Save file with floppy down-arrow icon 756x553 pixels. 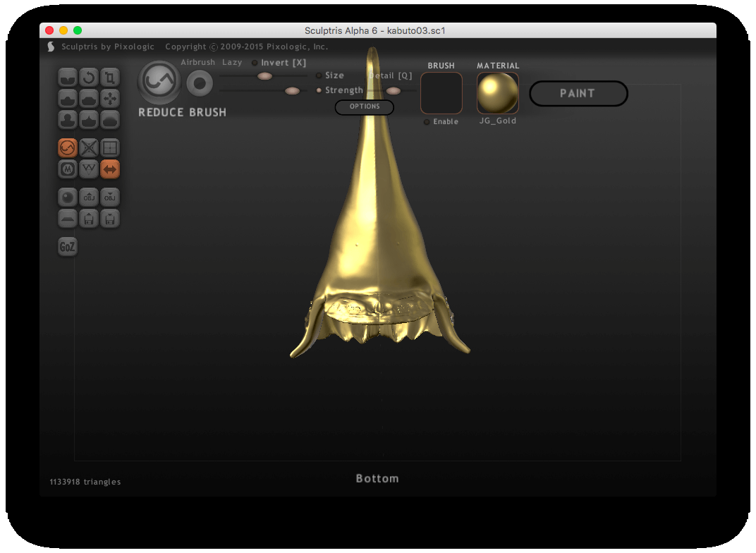[110, 219]
